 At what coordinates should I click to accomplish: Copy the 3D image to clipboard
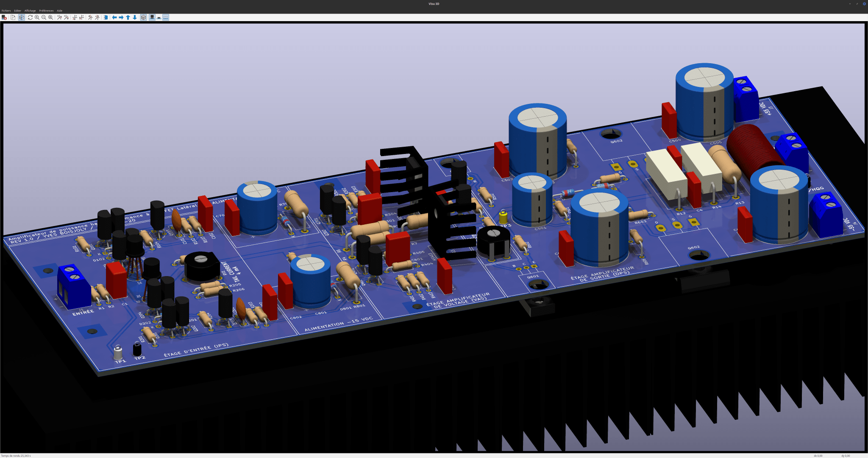[x=13, y=17]
